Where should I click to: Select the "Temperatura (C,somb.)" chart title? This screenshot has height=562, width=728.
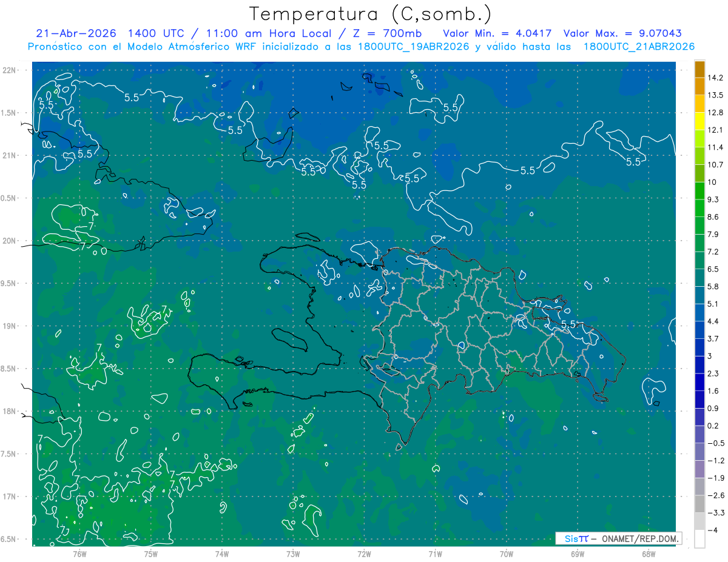click(x=371, y=13)
